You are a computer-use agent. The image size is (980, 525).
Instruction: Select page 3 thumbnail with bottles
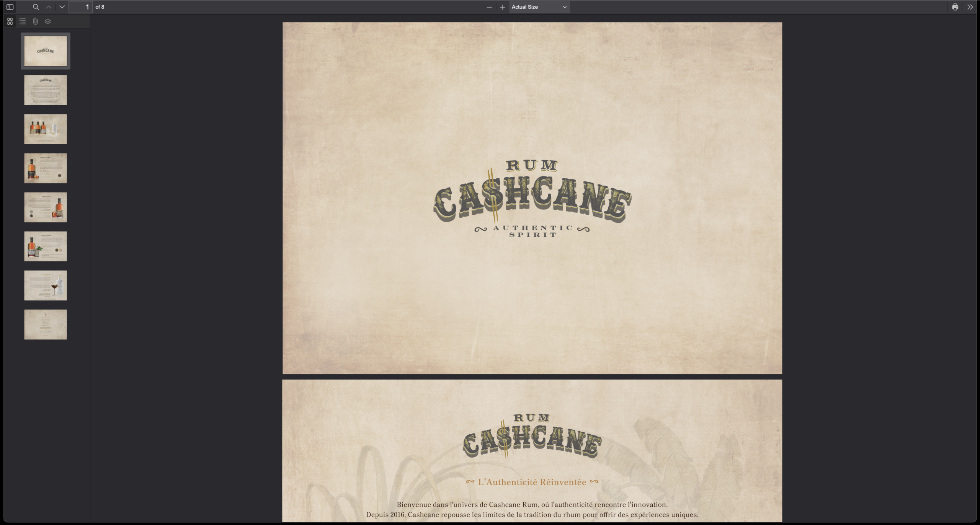(x=46, y=129)
